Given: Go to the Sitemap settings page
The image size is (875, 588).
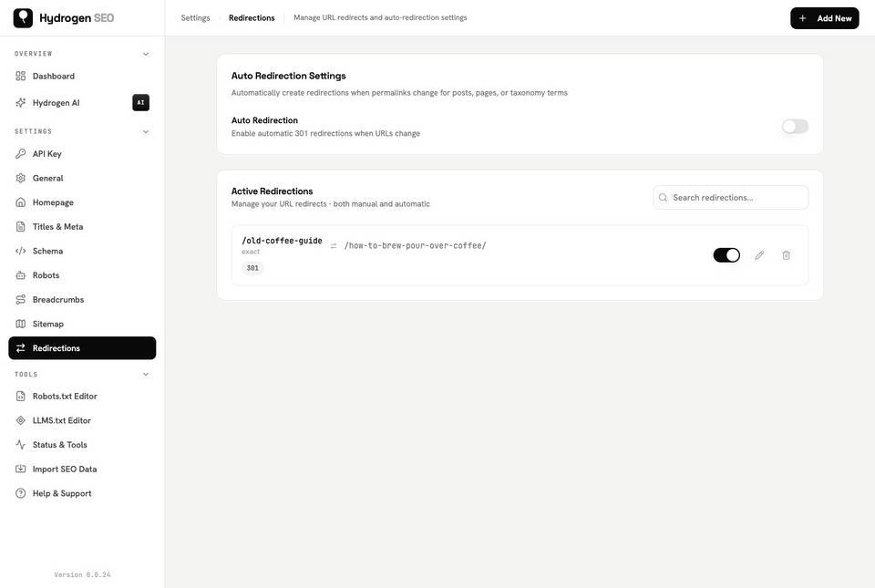Looking at the screenshot, I should point(82,324).
